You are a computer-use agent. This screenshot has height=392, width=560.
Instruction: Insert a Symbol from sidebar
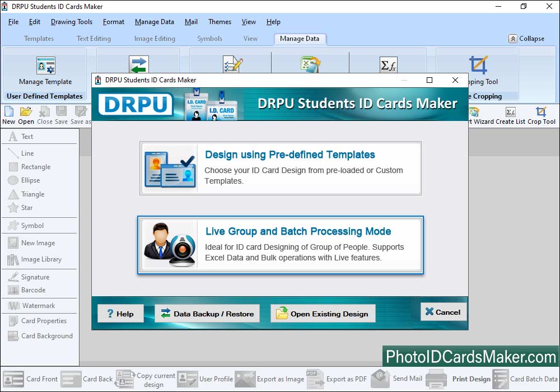pos(26,226)
